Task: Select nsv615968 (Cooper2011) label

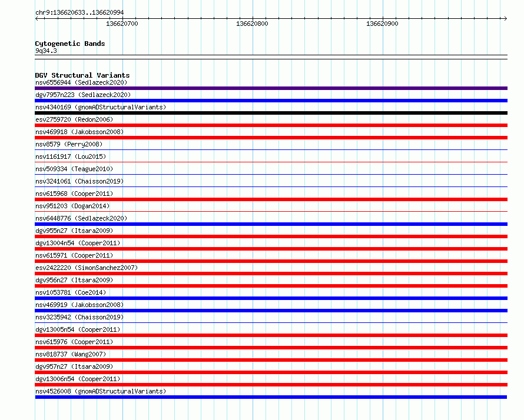Action: (74, 194)
